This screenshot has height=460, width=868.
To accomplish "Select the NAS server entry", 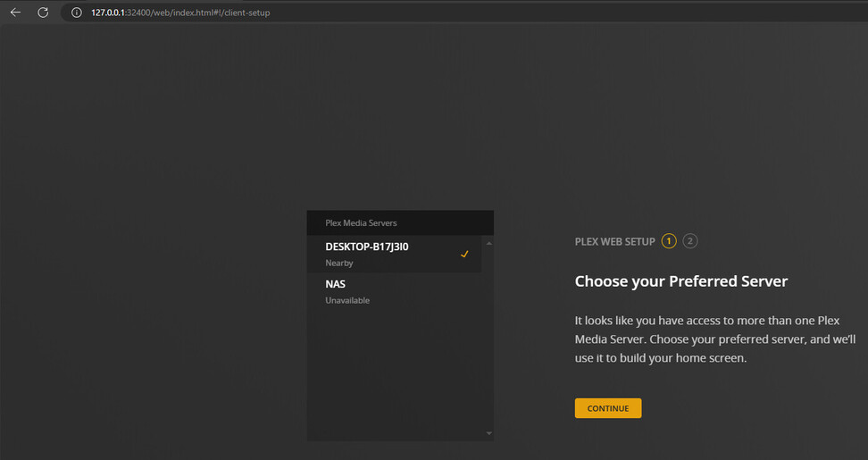I will click(394, 292).
